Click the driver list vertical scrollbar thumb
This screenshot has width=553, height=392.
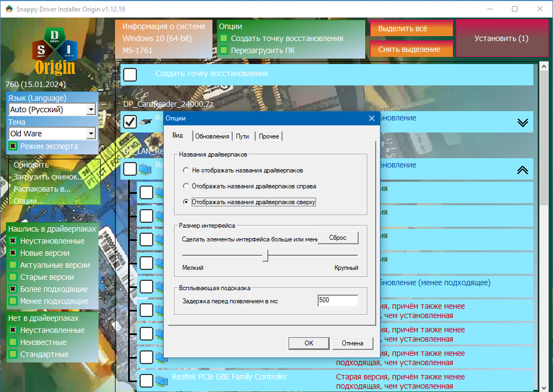point(544,138)
